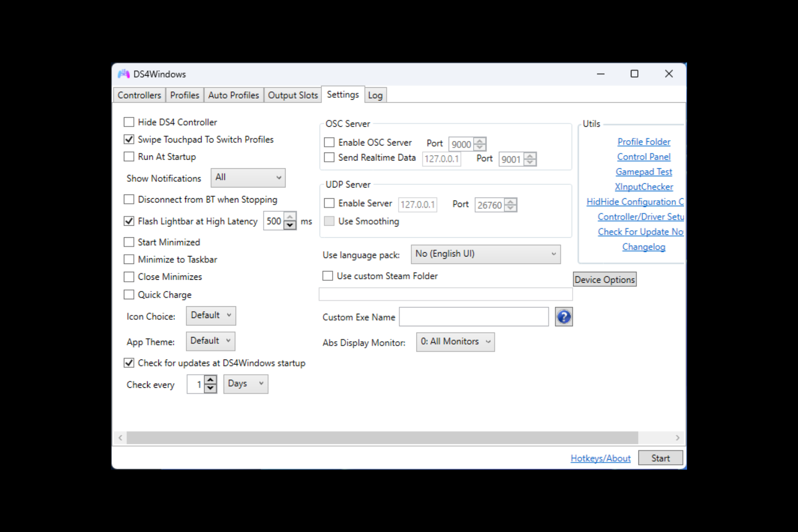Viewport: 798px width, 532px height.
Task: Click the Device Options button
Action: pyautogui.click(x=605, y=280)
